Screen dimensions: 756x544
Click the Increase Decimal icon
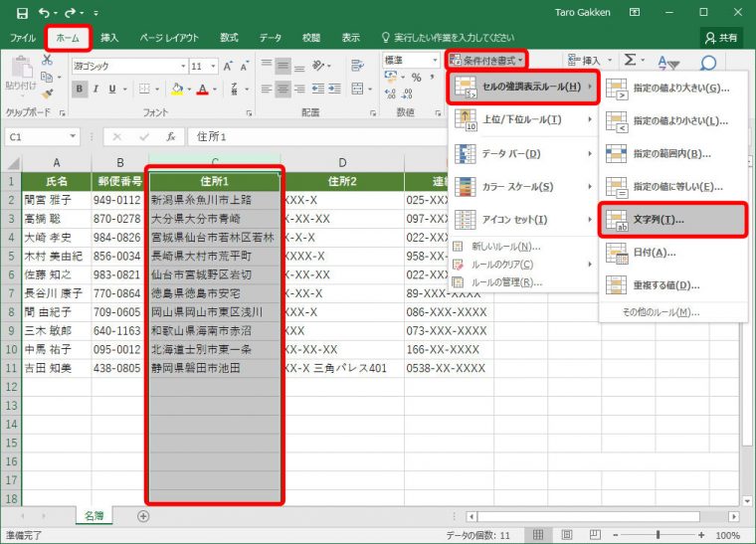[x=391, y=93]
